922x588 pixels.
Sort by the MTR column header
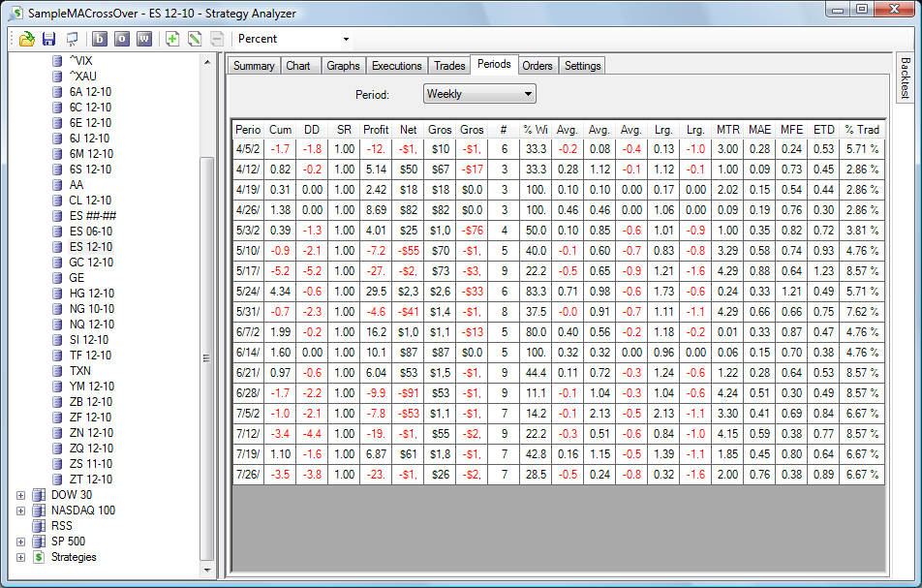pyautogui.click(x=727, y=129)
